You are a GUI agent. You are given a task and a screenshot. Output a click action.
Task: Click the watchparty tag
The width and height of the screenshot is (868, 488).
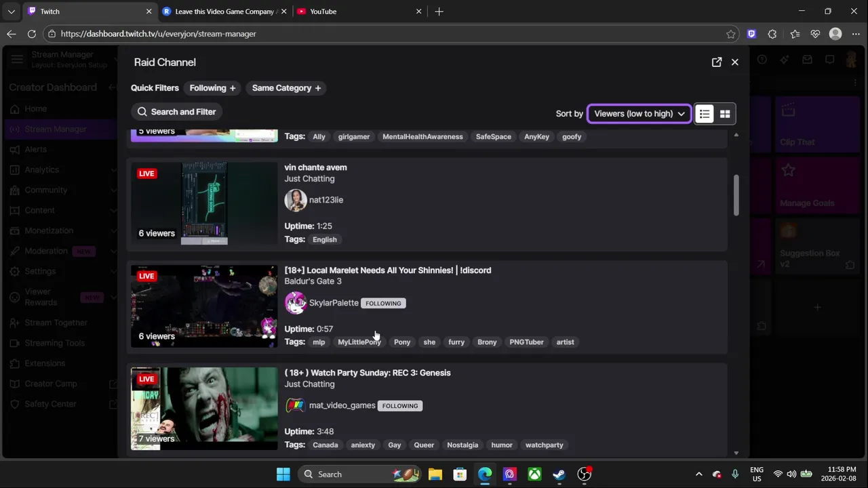click(545, 445)
